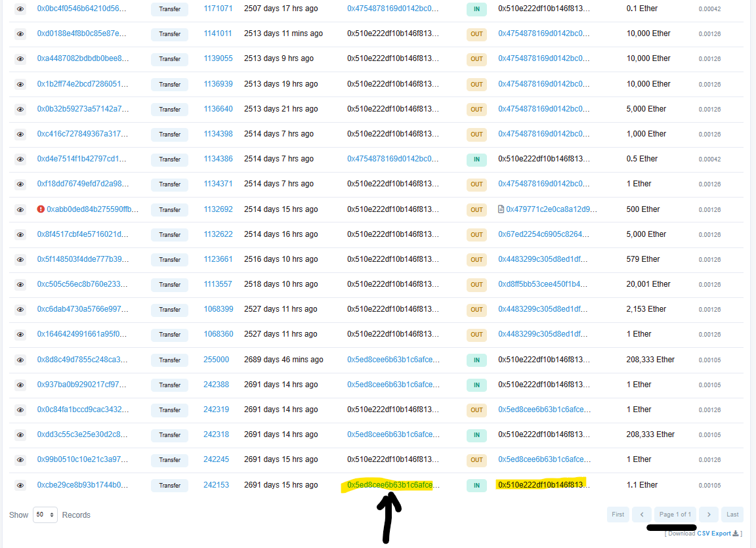The width and height of the screenshot is (756, 548).
Task: Click the First page button
Action: tap(618, 515)
